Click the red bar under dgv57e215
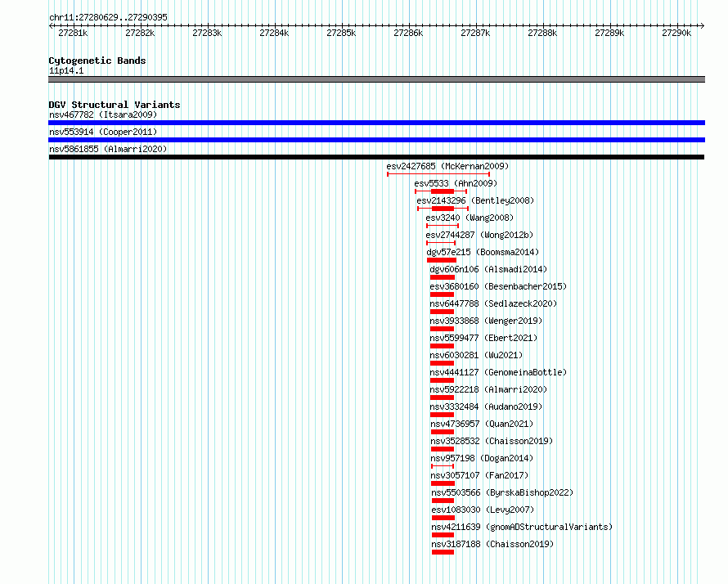 (442, 260)
